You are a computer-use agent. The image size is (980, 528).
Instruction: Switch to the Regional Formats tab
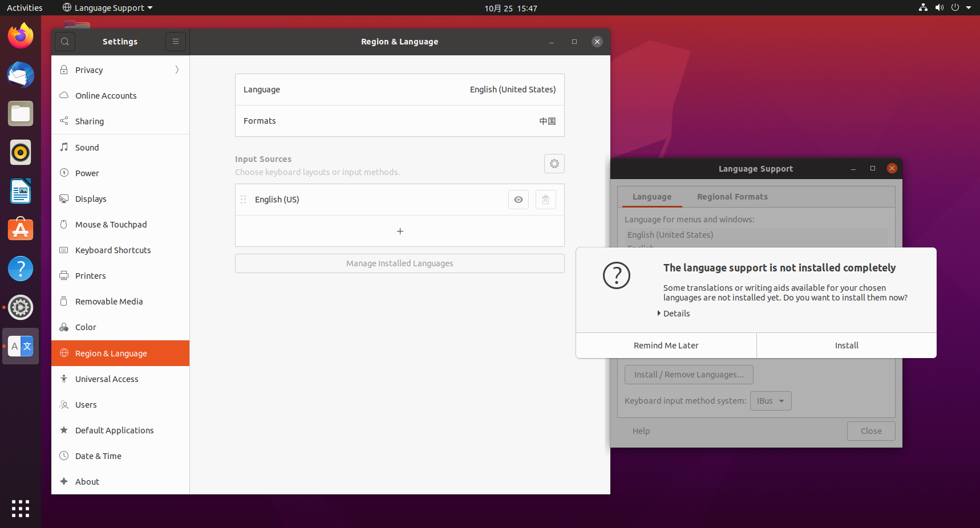(732, 197)
